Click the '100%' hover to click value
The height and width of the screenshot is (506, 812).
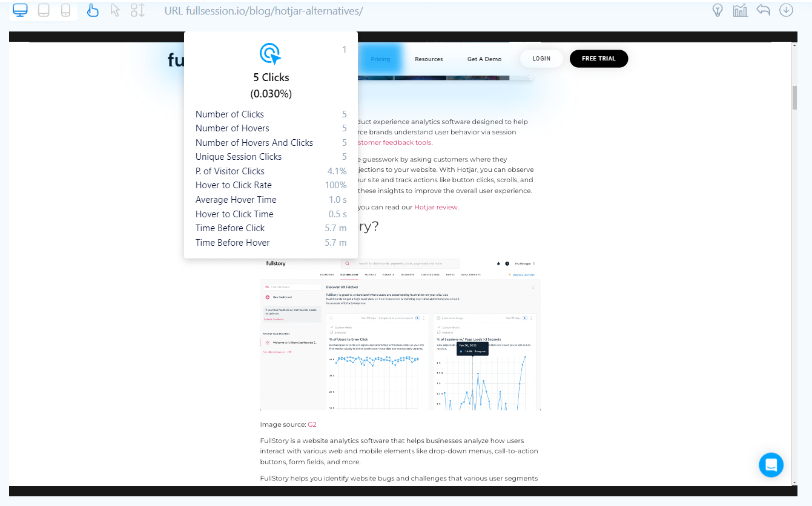click(x=336, y=185)
